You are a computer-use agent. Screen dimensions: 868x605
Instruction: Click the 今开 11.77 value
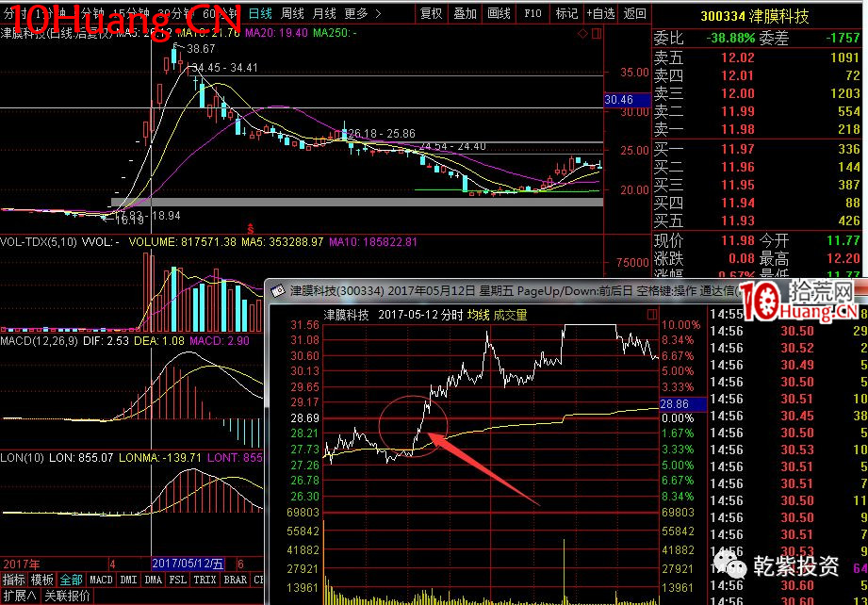[843, 240]
